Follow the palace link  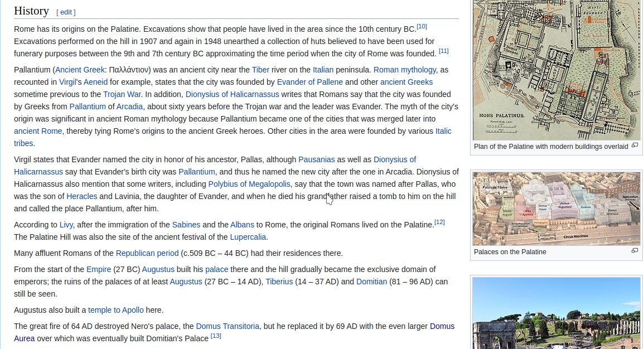pyautogui.click(x=216, y=270)
